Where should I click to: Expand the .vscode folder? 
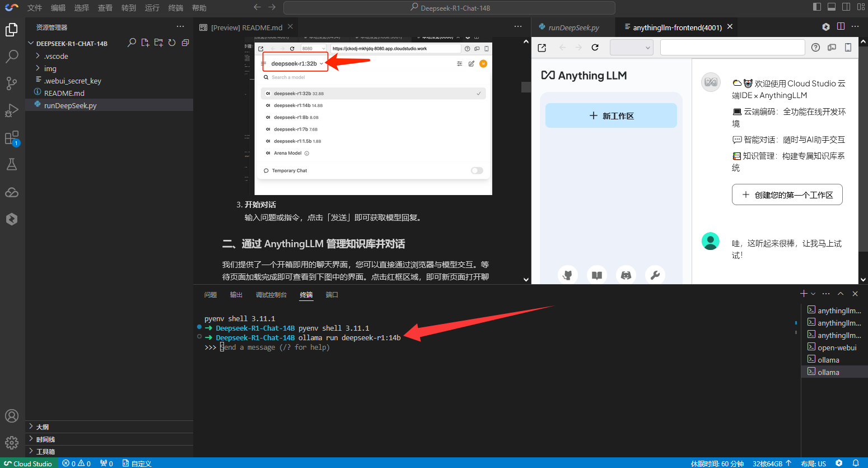[56, 56]
